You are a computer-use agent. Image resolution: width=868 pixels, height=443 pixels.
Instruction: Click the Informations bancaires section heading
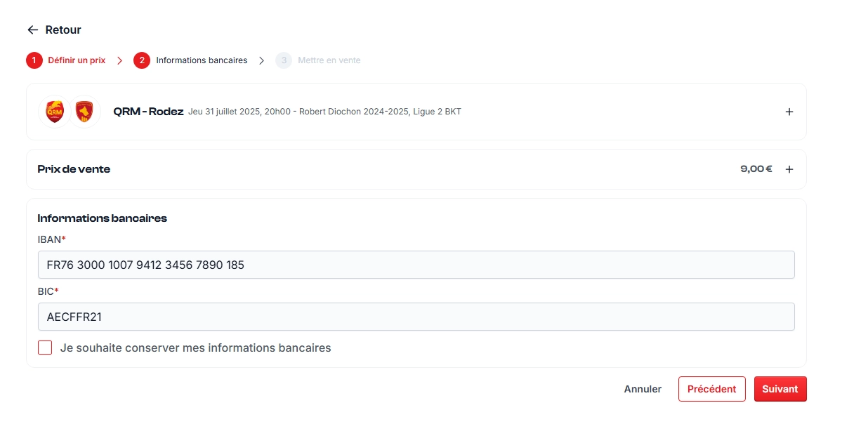[103, 218]
